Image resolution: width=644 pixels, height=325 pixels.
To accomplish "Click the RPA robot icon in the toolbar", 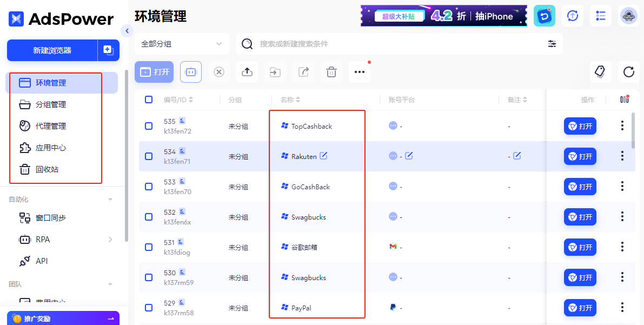I will (190, 72).
